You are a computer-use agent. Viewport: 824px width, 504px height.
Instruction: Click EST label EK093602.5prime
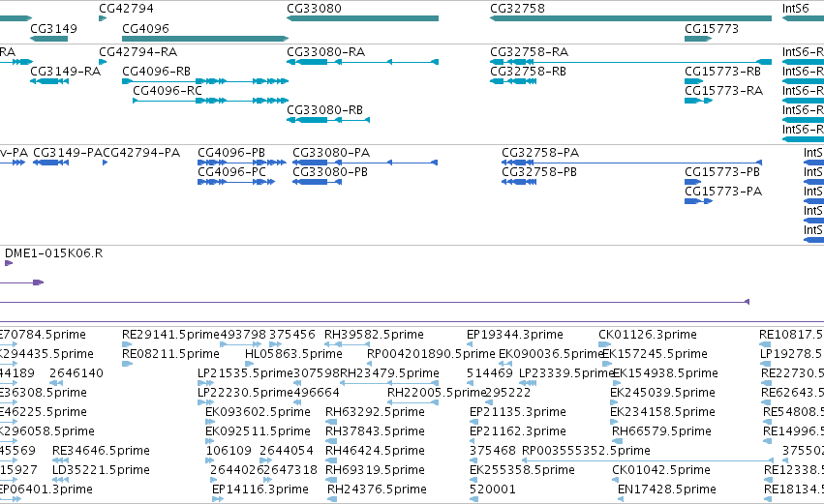click(258, 411)
